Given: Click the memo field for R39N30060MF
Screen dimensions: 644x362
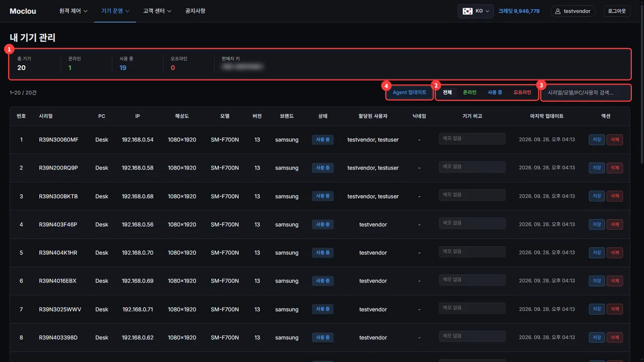Looking at the screenshot, I should click(472, 139).
